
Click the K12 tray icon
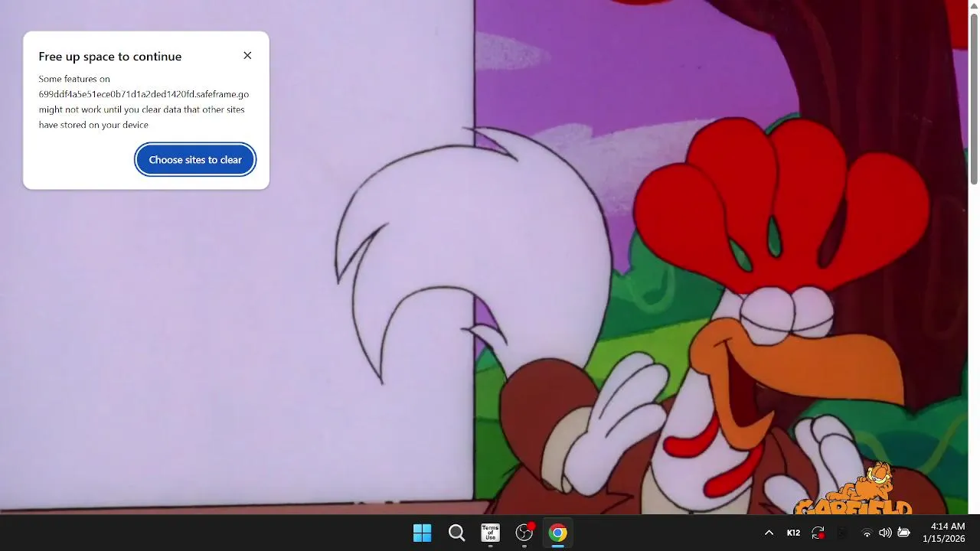tap(793, 533)
